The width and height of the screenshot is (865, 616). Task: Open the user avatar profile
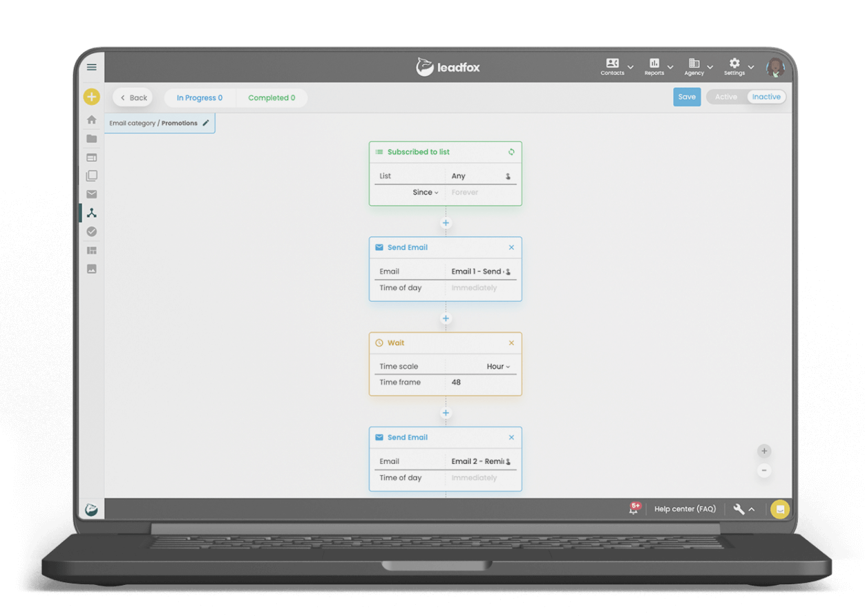775,68
